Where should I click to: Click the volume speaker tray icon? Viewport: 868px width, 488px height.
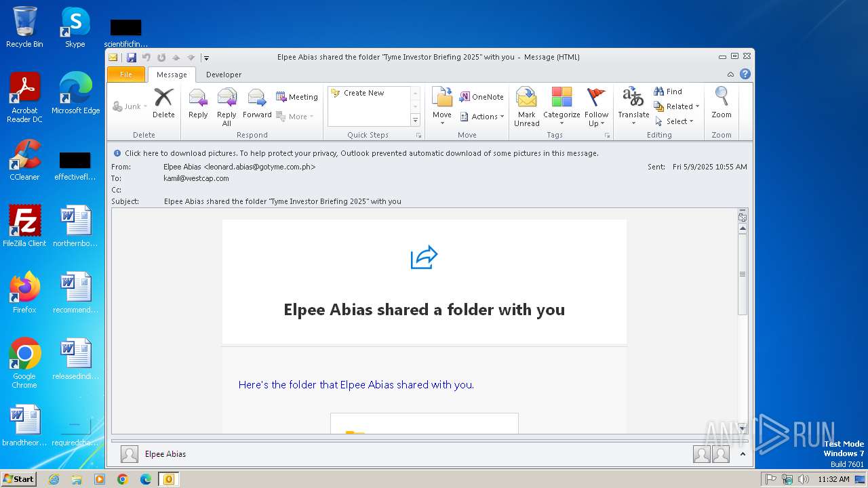point(804,479)
